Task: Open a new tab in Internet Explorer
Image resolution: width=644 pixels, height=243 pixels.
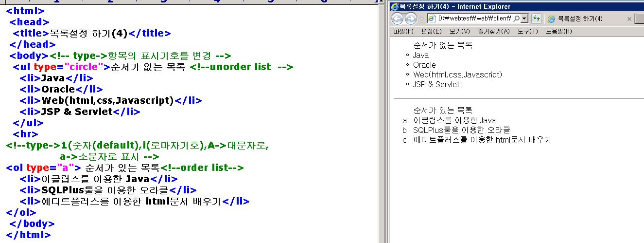Action: 640,19
